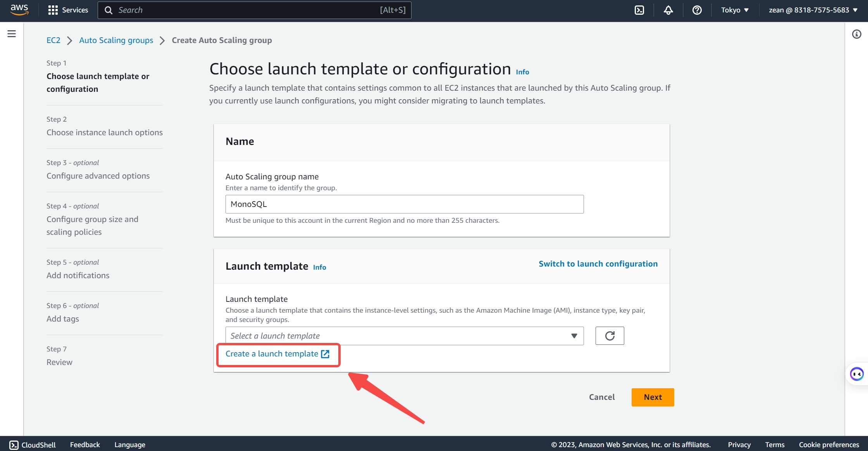This screenshot has width=868, height=451.
Task: Open the help question mark icon
Action: 697,10
